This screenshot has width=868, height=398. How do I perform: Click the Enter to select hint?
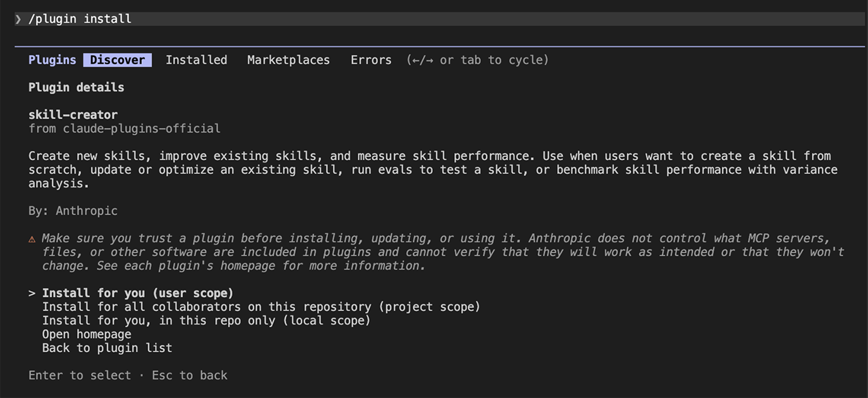80,376
